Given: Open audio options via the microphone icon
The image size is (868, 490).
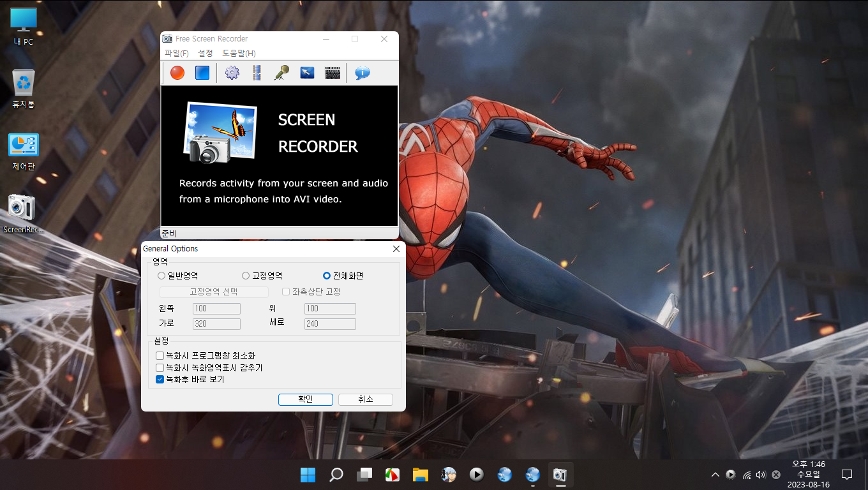Looking at the screenshot, I should coord(281,73).
